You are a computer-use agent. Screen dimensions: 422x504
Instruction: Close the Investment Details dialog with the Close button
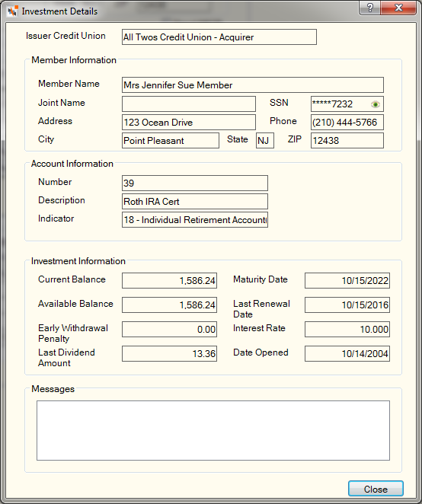(x=376, y=489)
